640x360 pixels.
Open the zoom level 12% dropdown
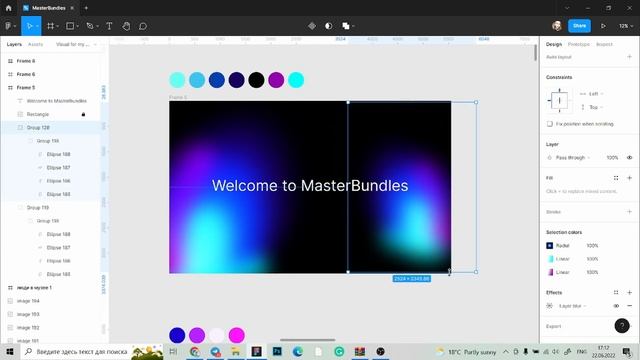tap(626, 26)
